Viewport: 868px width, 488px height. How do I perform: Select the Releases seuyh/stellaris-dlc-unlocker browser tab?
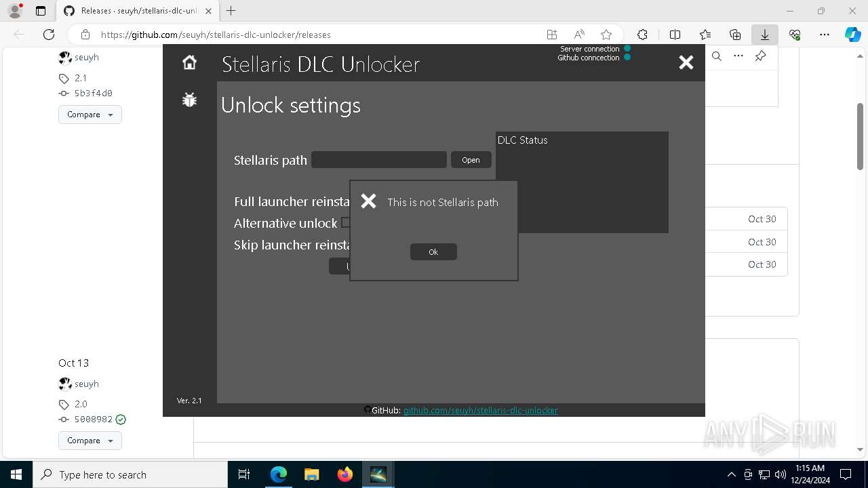click(137, 11)
